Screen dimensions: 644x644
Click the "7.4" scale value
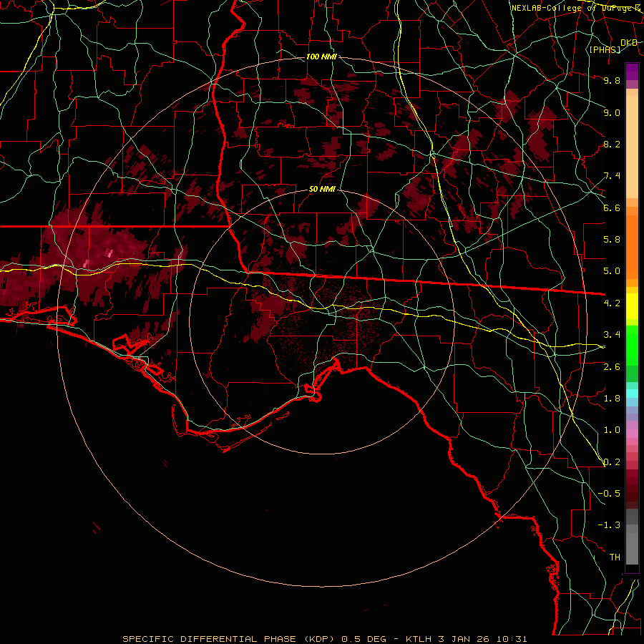[612, 176]
